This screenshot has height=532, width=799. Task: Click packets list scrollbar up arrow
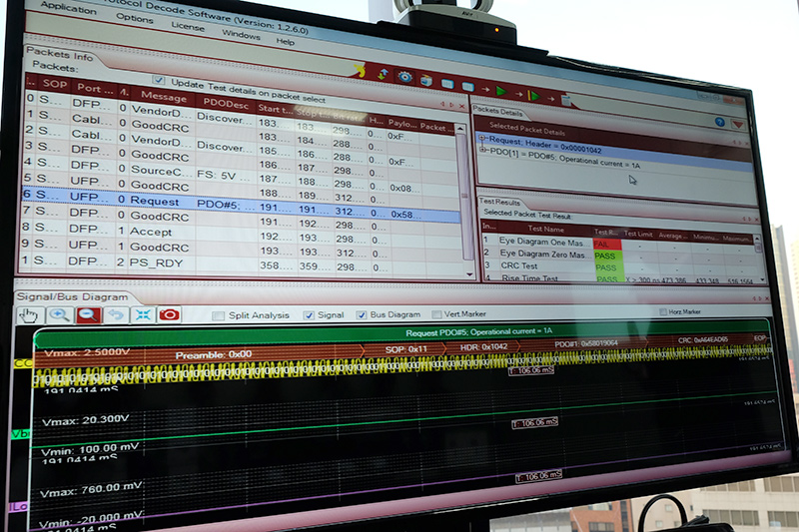point(460,130)
